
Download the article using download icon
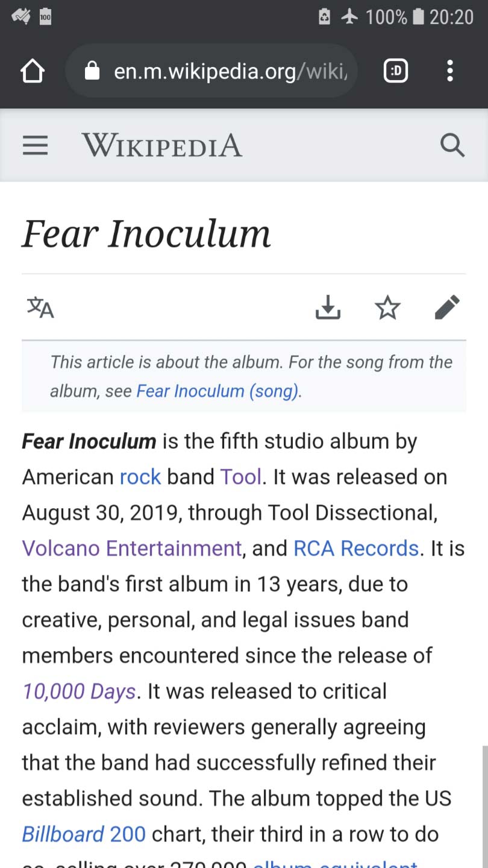328,308
